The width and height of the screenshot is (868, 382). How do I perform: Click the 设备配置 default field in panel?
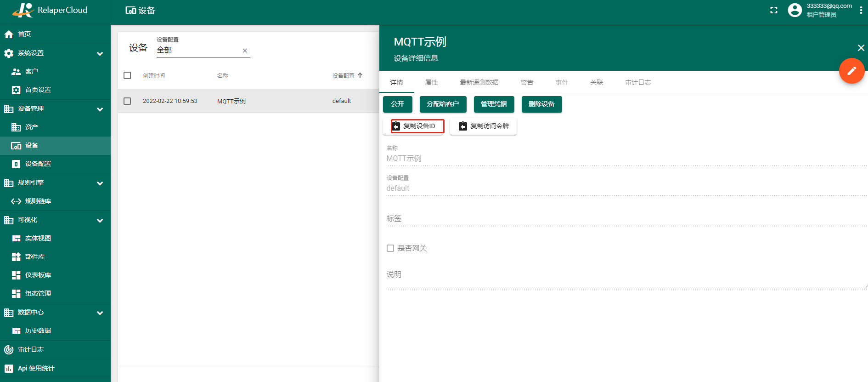click(626, 188)
